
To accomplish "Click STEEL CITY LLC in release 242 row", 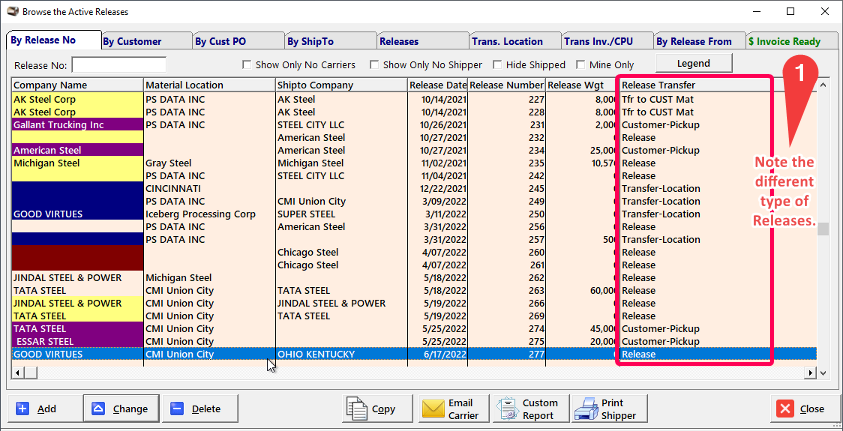I will coord(341,176).
